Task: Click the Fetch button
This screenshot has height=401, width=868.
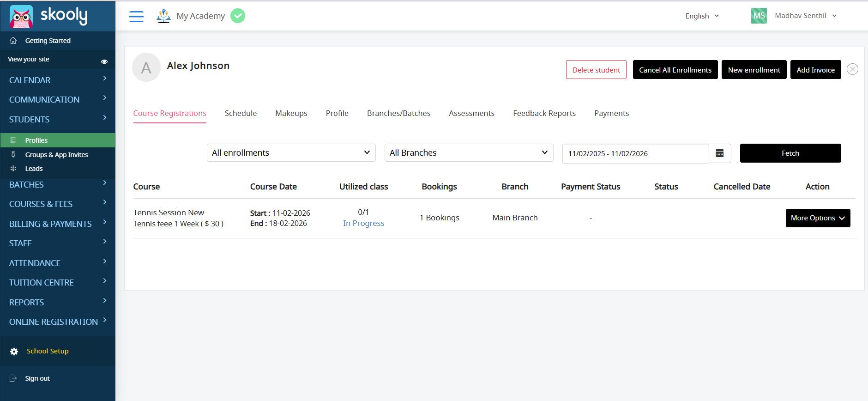Action: pos(790,153)
